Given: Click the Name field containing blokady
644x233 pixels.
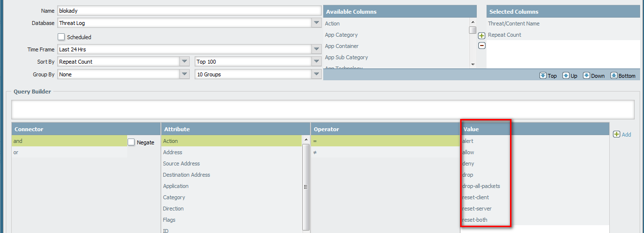Looking at the screenshot, I should point(189,10).
